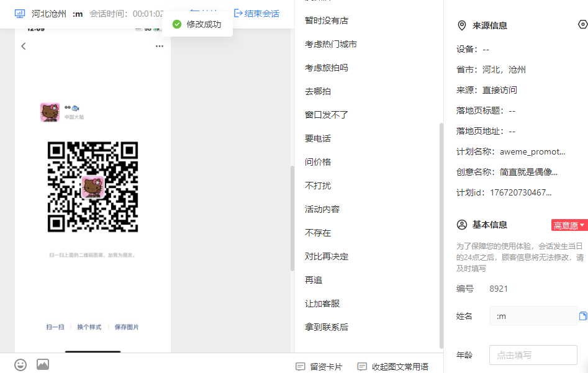Open the emoji picker
Screen dimensions: 588x373
point(20,365)
